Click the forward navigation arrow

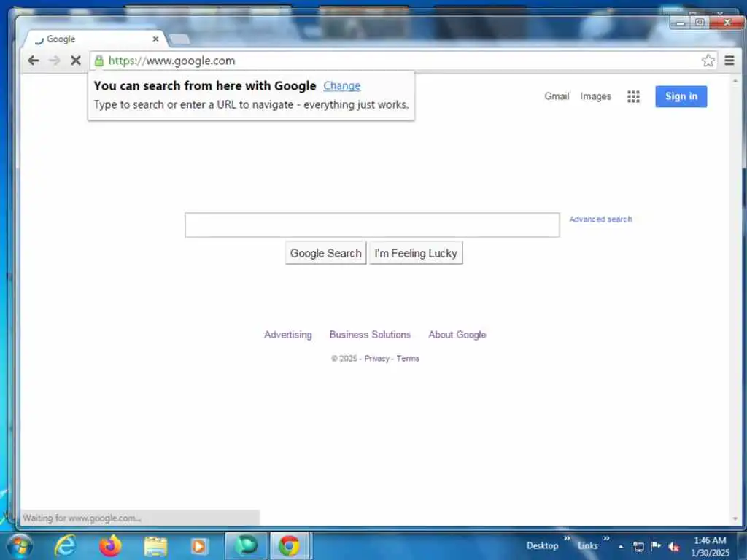[54, 61]
